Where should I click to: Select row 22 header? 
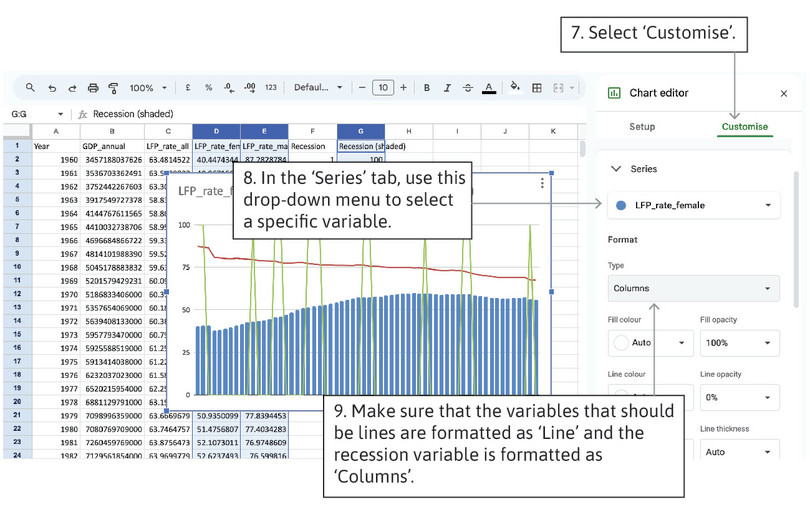(x=17, y=428)
